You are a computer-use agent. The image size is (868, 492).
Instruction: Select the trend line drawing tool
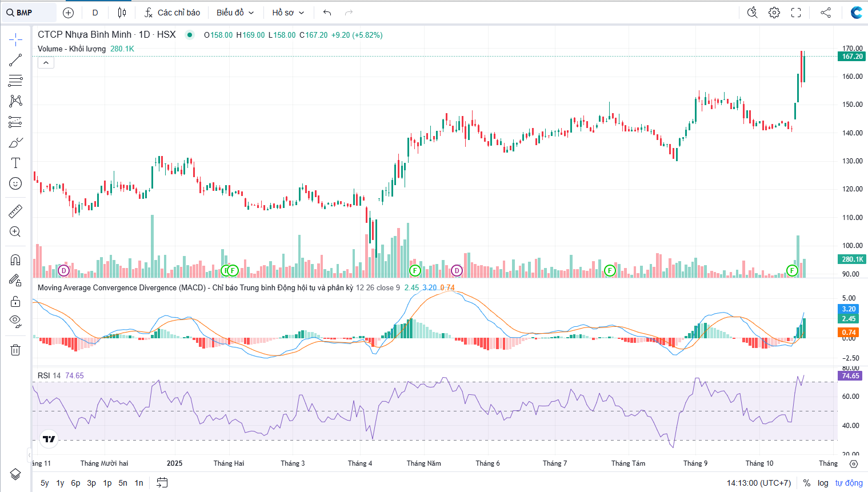click(x=15, y=60)
